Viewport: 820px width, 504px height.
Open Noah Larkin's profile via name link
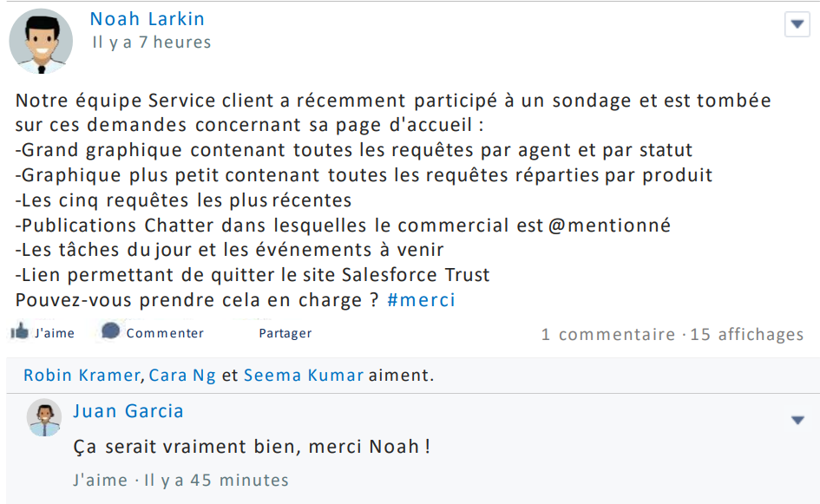pyautogui.click(x=147, y=19)
